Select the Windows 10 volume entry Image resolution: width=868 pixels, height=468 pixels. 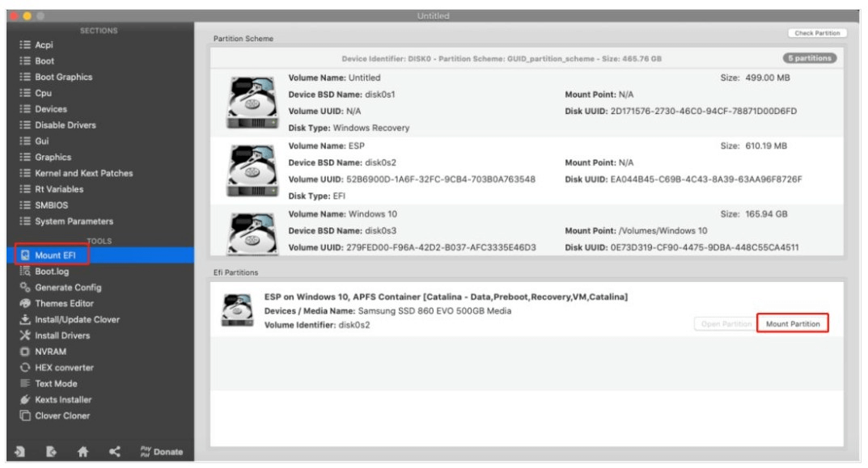tap(526, 230)
